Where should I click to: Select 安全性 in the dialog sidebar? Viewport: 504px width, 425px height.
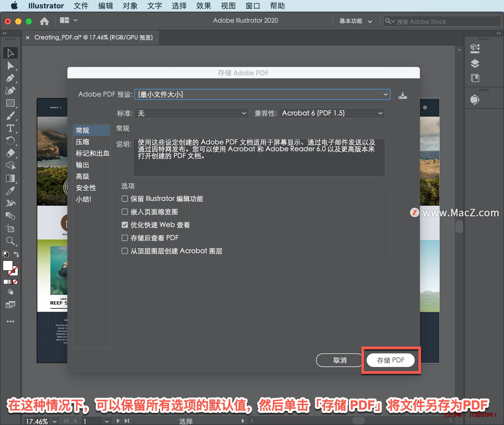pos(91,188)
